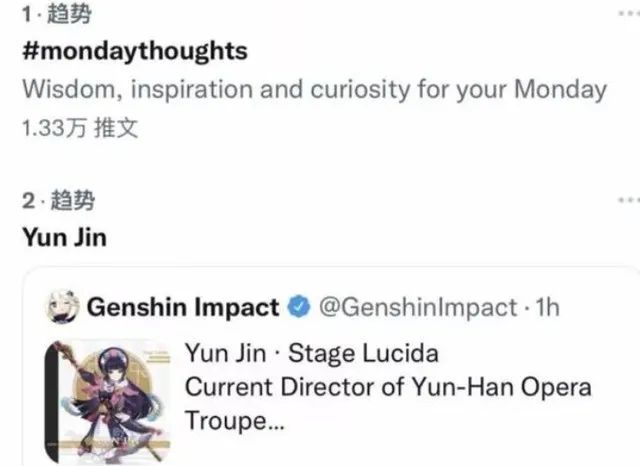Open the #mondaythoughts hashtag
Image resolution: width=640 pixels, height=466 pixels.
coord(134,50)
